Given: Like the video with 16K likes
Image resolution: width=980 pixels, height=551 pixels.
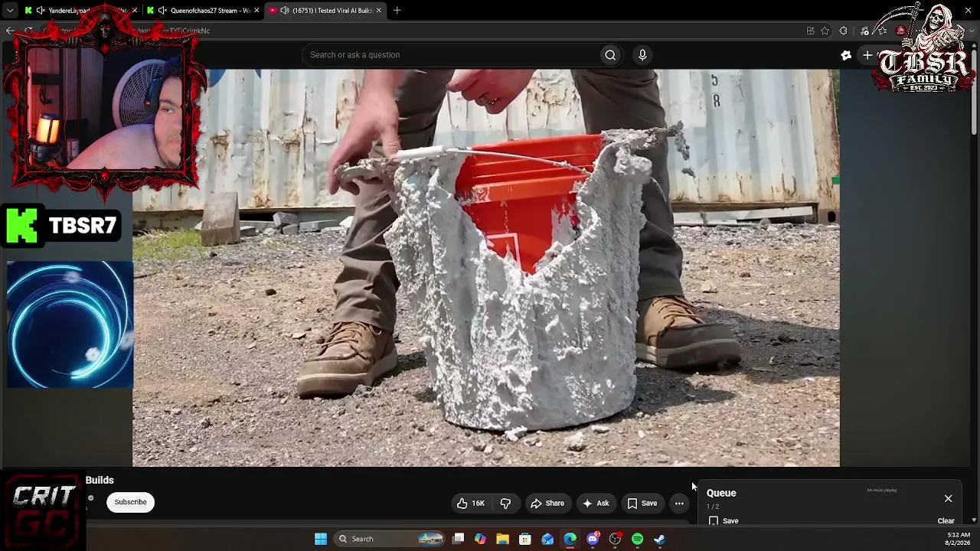Looking at the screenshot, I should pos(472,503).
